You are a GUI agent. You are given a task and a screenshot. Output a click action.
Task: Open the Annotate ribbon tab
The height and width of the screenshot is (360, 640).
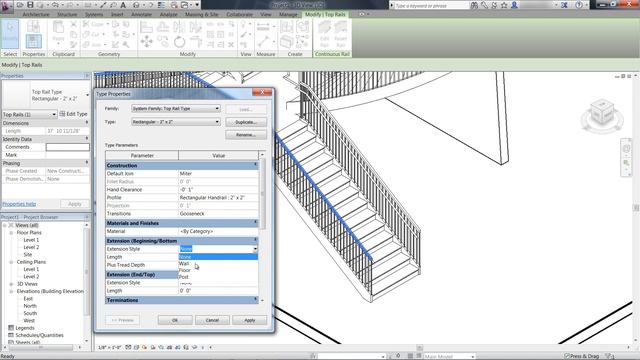coord(141,14)
